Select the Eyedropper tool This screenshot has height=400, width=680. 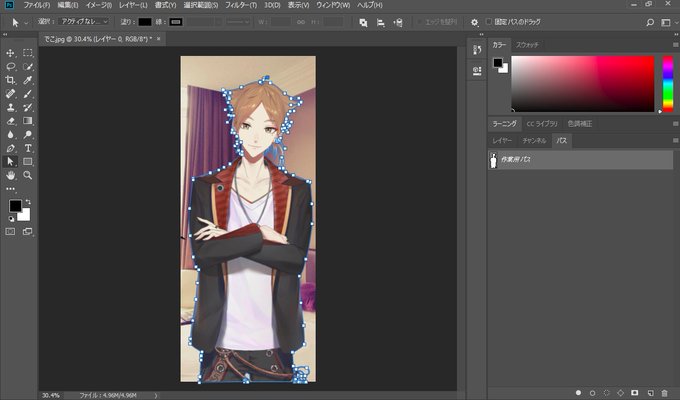(x=28, y=80)
